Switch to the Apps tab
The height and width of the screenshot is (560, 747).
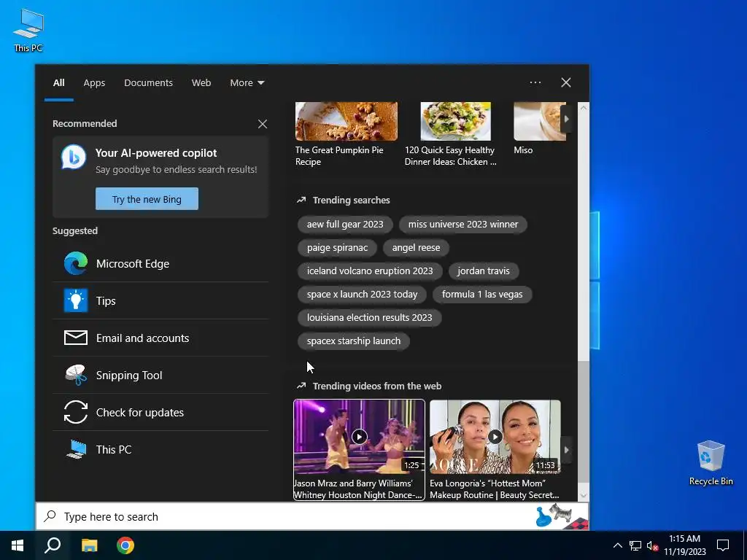(94, 83)
